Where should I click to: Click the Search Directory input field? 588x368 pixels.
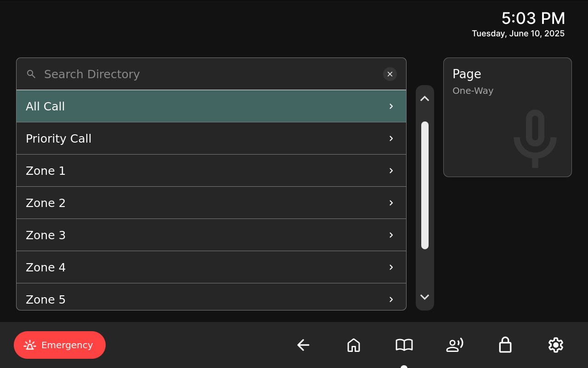pos(207,74)
